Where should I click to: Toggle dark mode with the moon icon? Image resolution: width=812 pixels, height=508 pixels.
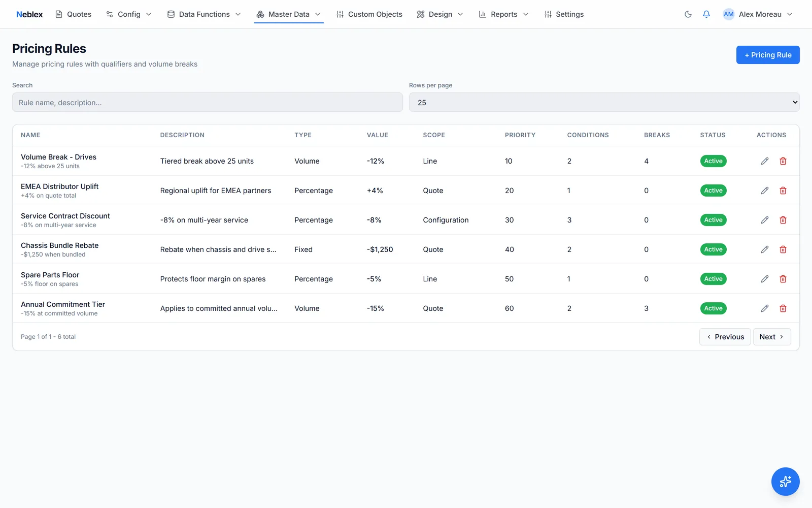coord(688,14)
